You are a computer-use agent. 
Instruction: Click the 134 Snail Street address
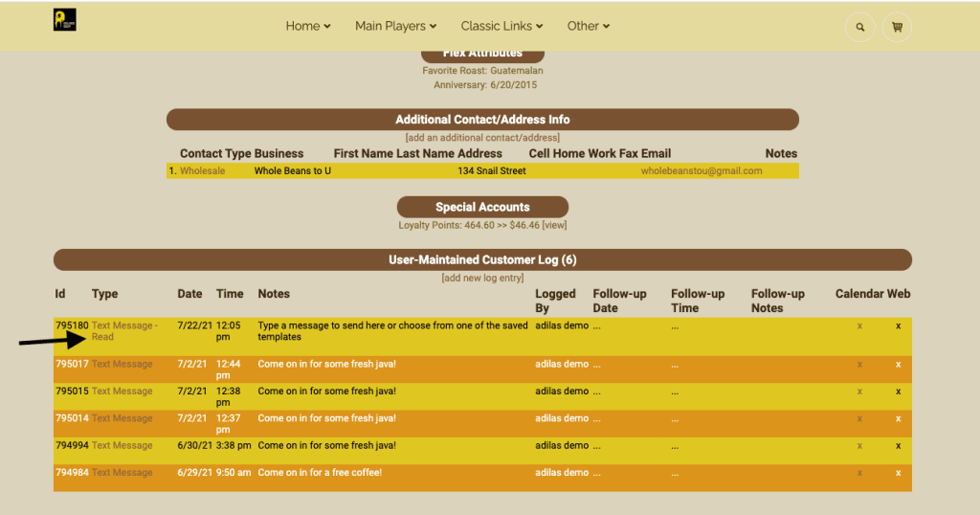491,170
